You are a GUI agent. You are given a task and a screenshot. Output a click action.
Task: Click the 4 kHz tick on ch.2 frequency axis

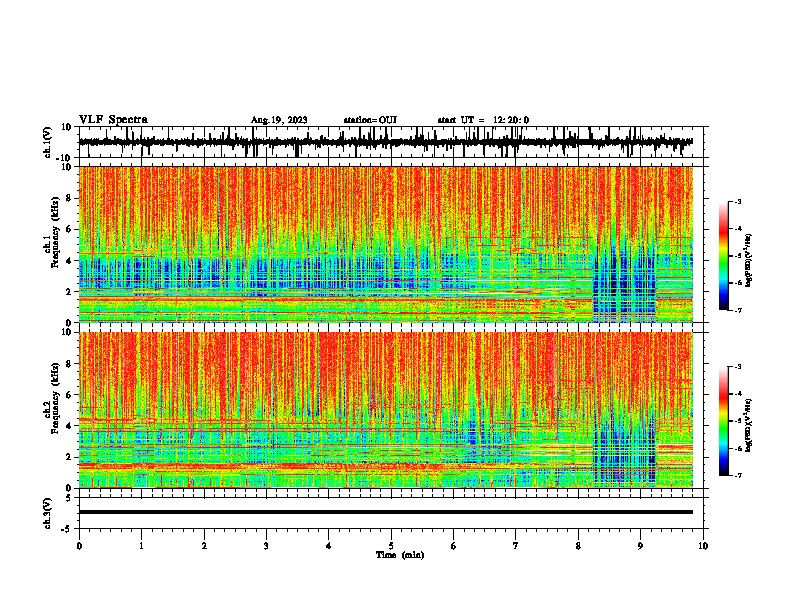(x=69, y=426)
